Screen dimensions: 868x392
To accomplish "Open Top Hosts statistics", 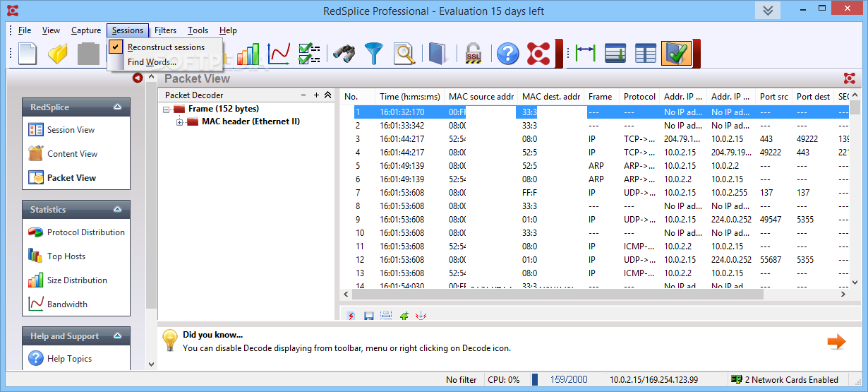I will click(x=66, y=256).
